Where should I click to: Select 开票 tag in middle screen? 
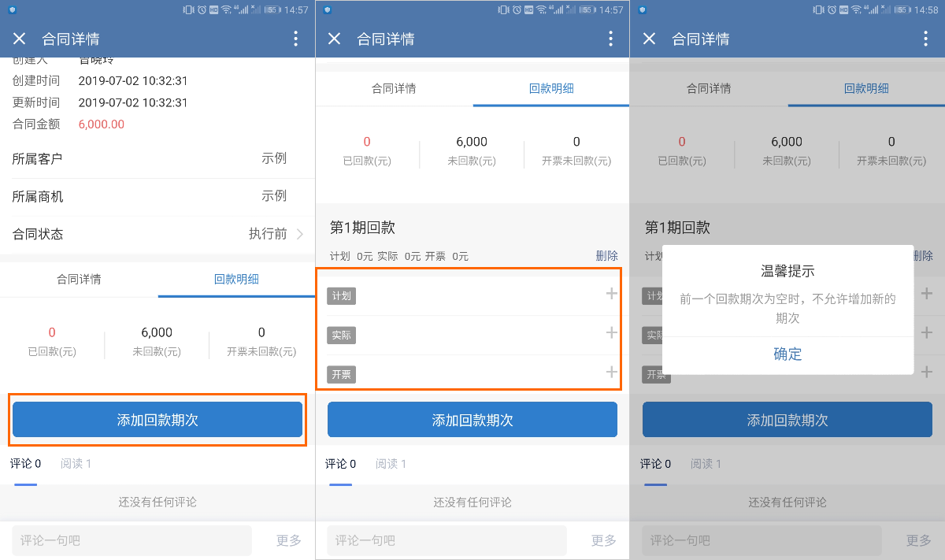click(x=342, y=375)
